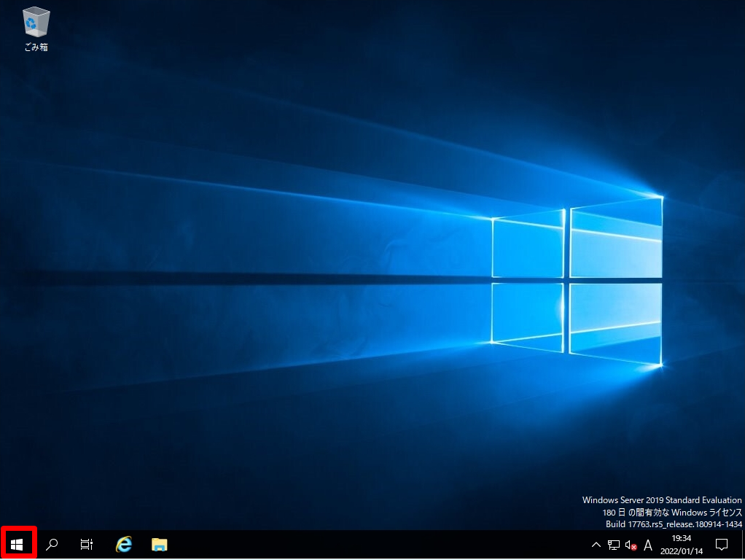Open the taskbar search magnifier

tap(52, 544)
